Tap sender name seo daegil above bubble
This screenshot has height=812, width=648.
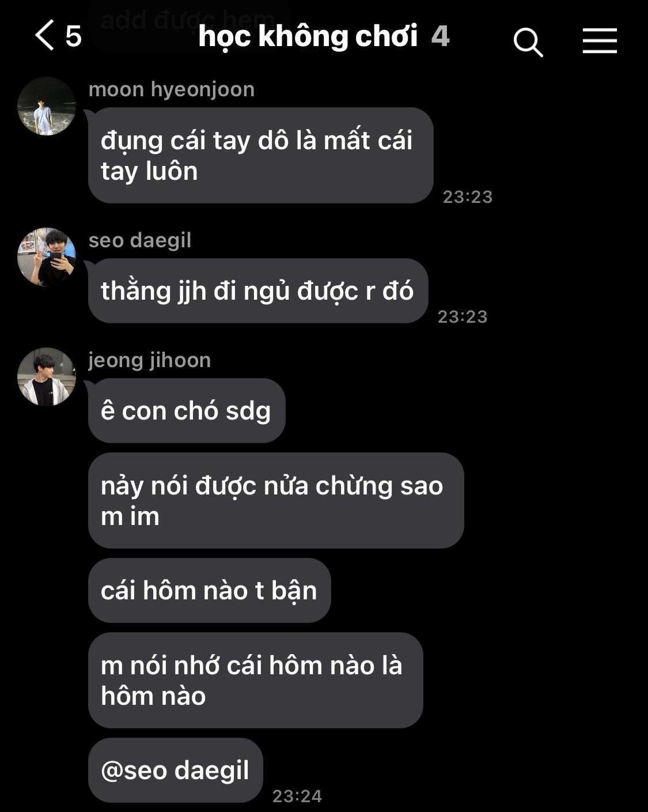point(140,240)
